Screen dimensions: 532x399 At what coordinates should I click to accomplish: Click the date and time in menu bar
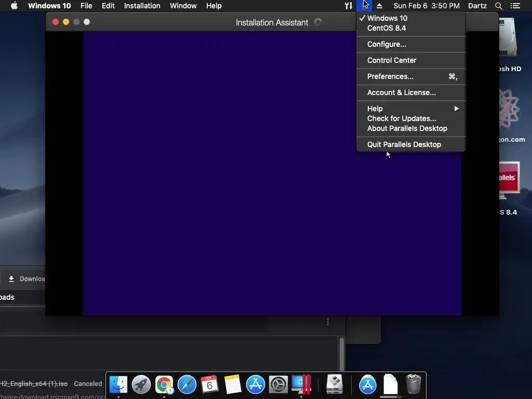tap(427, 6)
